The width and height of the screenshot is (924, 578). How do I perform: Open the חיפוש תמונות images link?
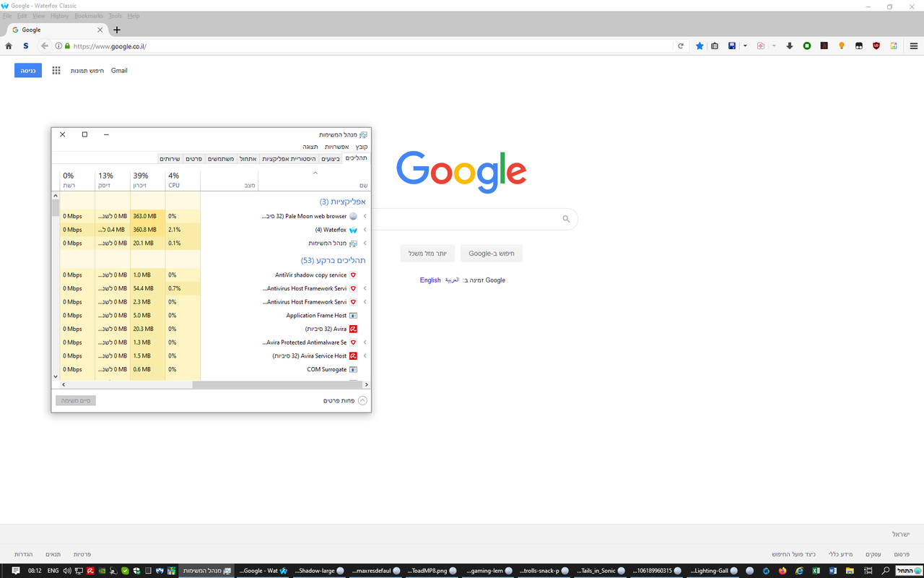pyautogui.click(x=87, y=70)
